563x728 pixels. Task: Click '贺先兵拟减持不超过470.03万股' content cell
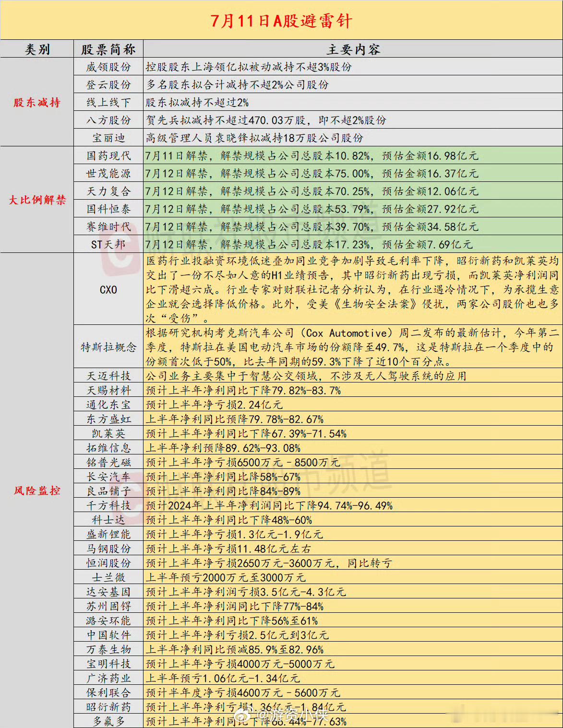353,120
